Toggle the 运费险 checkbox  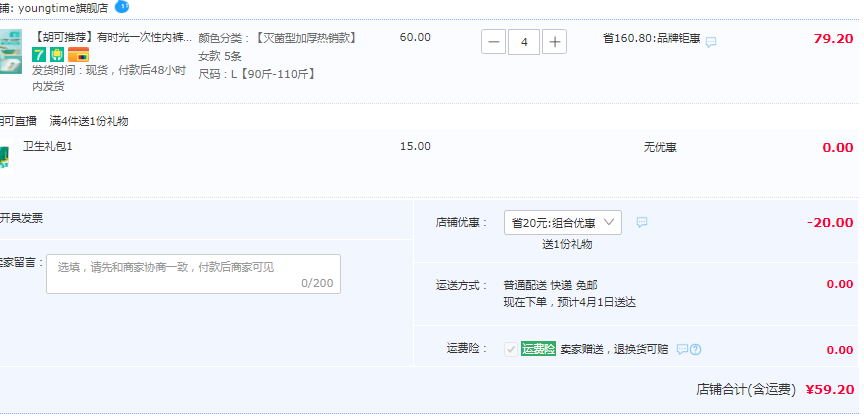511,349
